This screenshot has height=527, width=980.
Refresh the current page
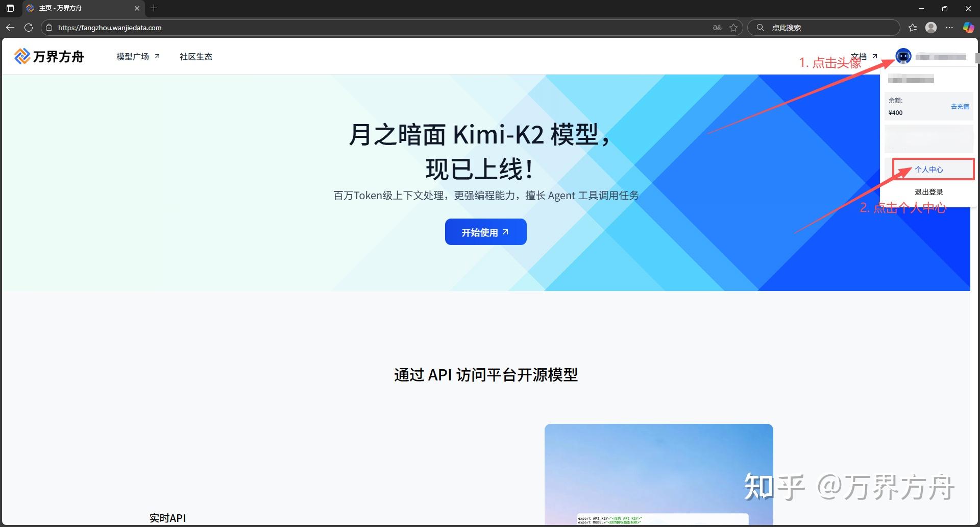click(29, 28)
